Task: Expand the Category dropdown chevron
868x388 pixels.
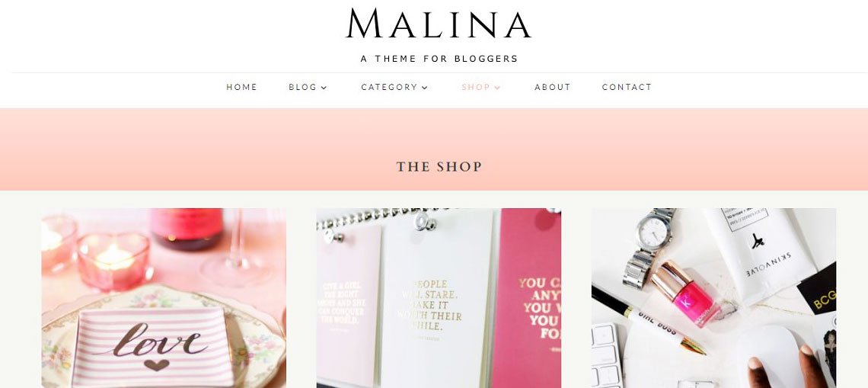Action: pos(425,88)
